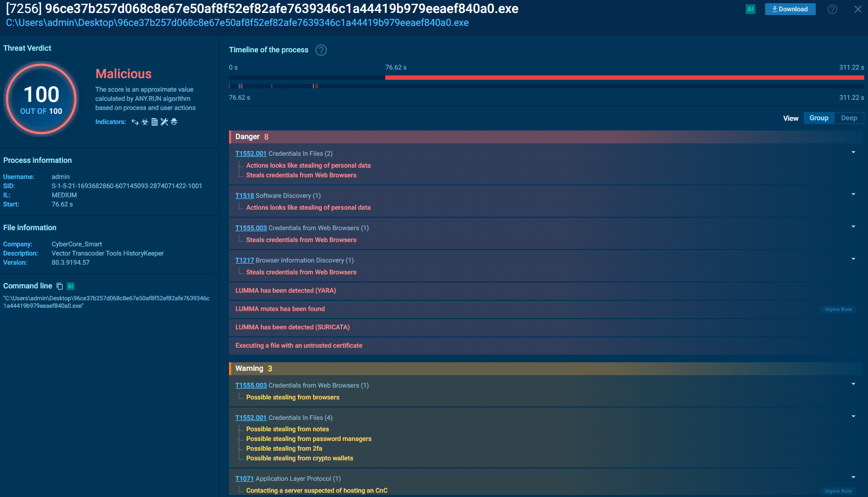
Task: Switch view to Deep mode
Action: coord(849,118)
